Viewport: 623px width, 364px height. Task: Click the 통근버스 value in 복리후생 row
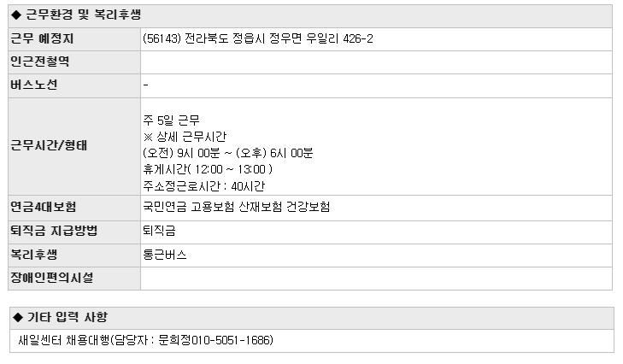pos(165,255)
